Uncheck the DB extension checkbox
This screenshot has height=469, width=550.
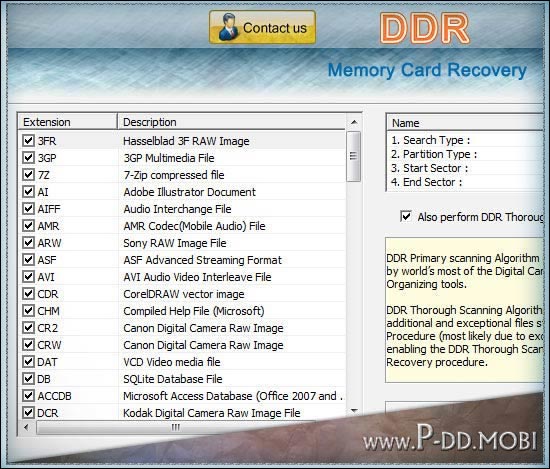click(x=28, y=379)
